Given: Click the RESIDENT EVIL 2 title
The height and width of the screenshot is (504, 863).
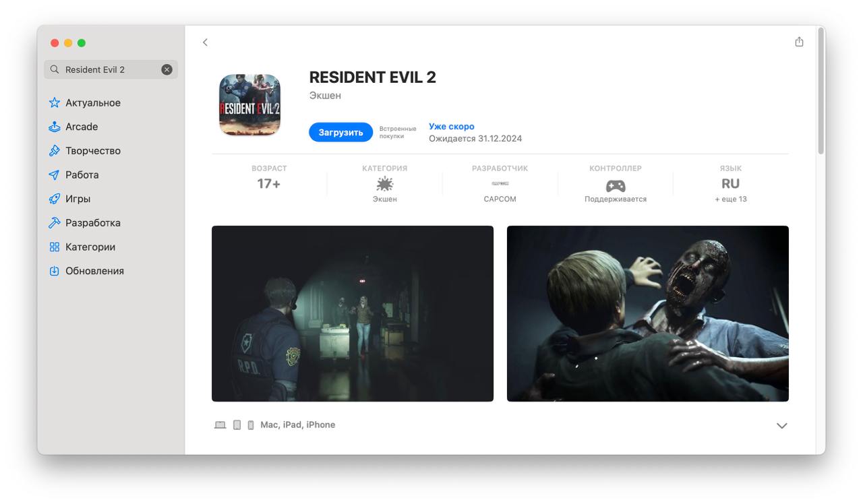Looking at the screenshot, I should pyautogui.click(x=373, y=77).
